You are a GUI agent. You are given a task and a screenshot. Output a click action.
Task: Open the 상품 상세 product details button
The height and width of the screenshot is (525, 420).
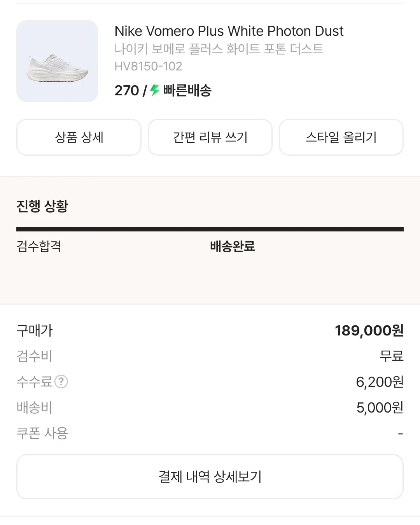(x=79, y=137)
